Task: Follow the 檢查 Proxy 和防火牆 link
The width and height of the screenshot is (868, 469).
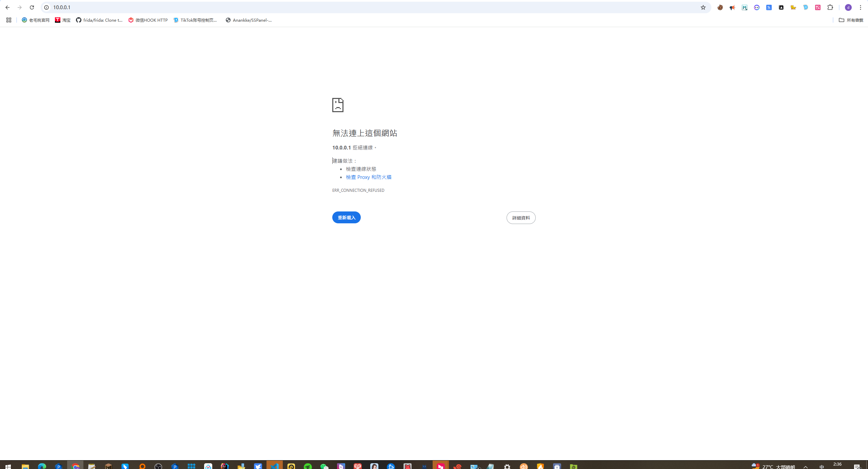Action: (369, 177)
